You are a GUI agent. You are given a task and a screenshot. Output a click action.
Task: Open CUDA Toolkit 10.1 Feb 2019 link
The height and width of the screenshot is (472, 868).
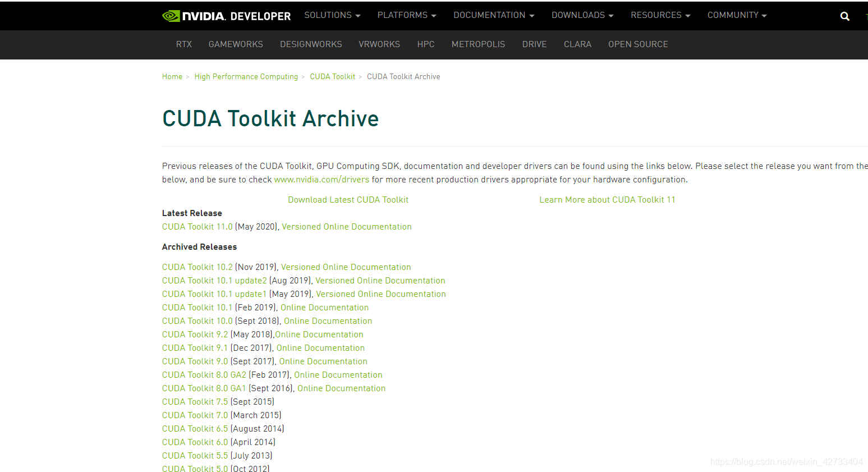(x=197, y=308)
